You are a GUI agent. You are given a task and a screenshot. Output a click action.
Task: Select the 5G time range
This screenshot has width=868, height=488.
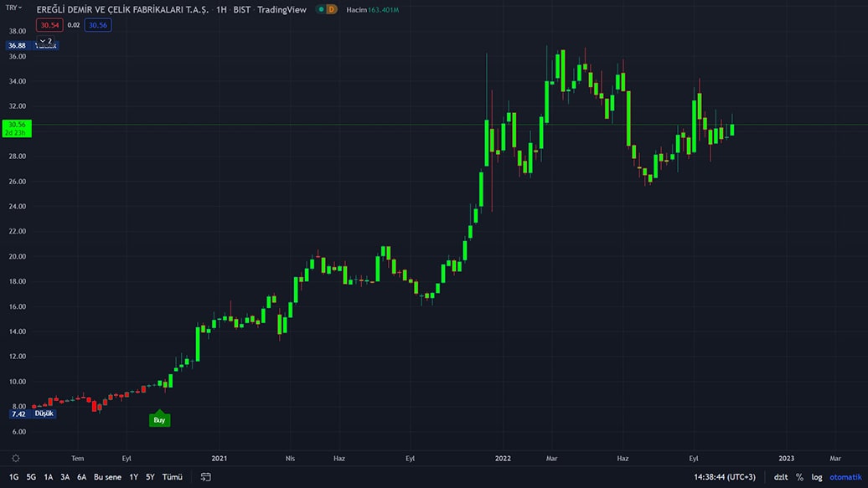31,477
